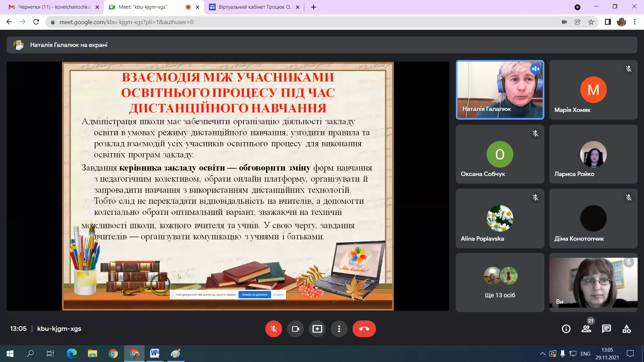Open the Chrome three-dot menu
Screen dimensions: 644x362
(635, 22)
